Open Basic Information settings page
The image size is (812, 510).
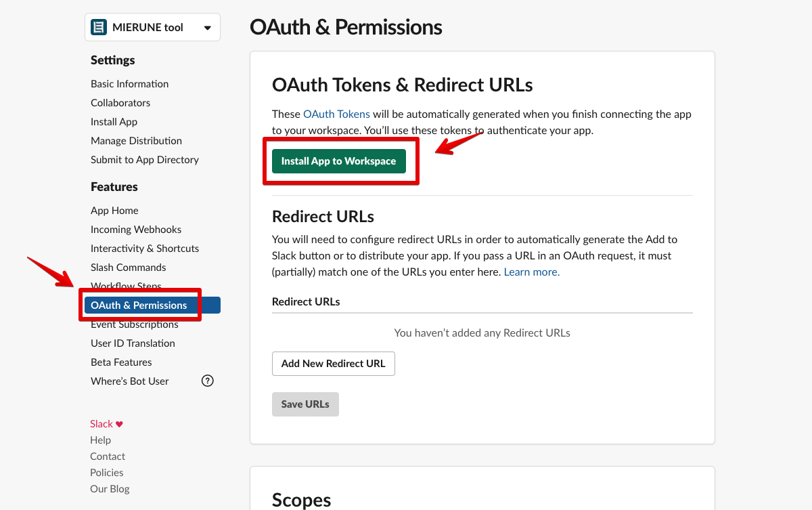coord(129,84)
